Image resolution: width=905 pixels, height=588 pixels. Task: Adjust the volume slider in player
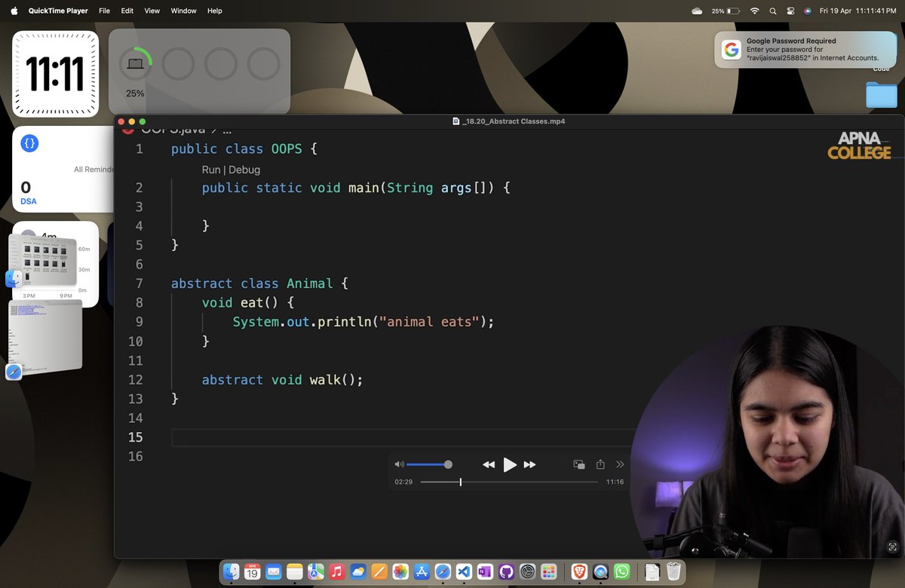(x=430, y=465)
